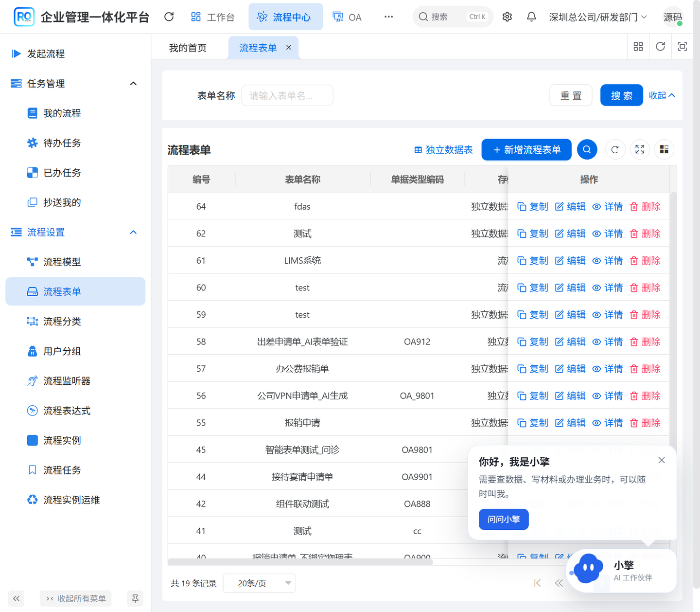Screen dimensions: 700x612
Task: Open the 20条/页 page size dropdown
Action: 260,583
